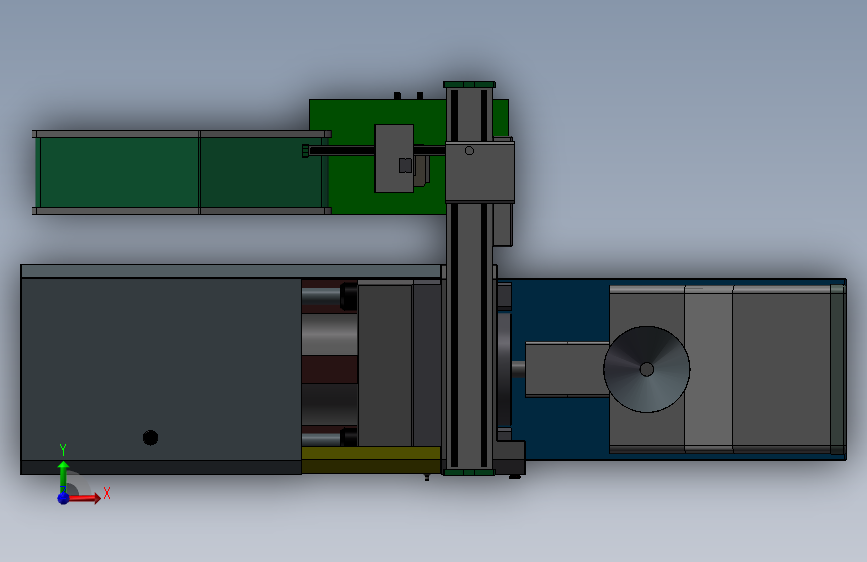Select the hex bolt head at the rod's left end

pos(306,150)
